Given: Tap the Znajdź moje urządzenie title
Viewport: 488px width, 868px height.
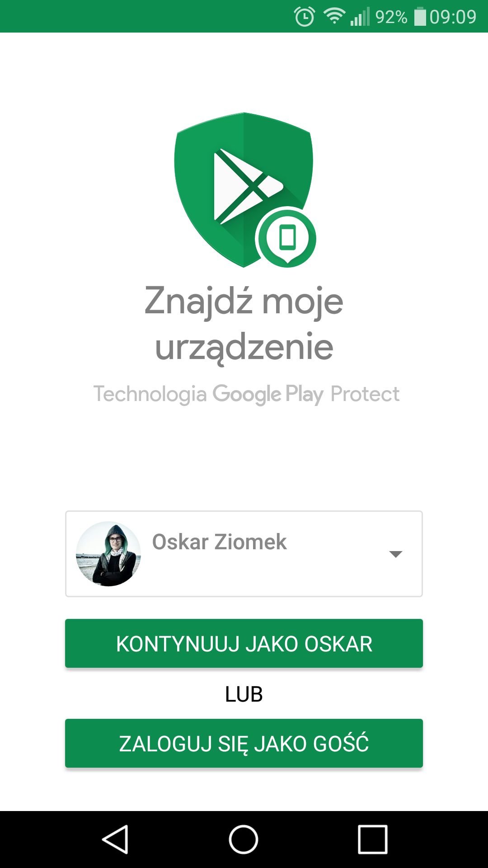Looking at the screenshot, I should pos(244,324).
